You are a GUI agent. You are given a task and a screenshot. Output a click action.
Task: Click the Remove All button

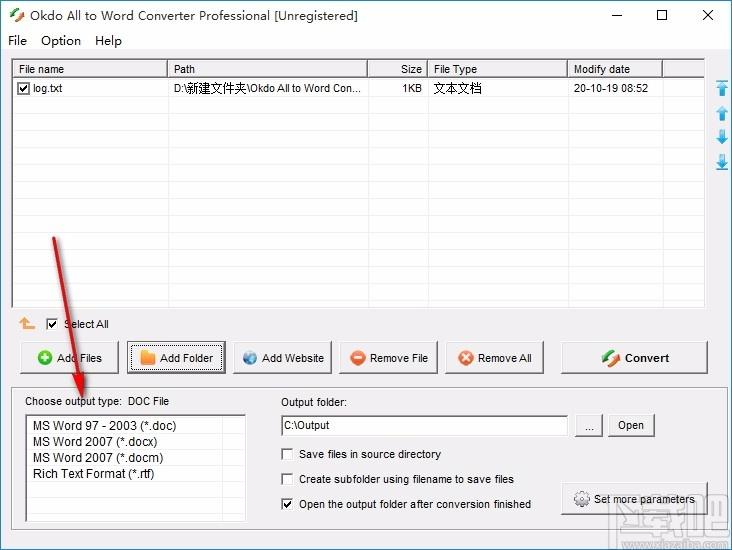coord(494,358)
